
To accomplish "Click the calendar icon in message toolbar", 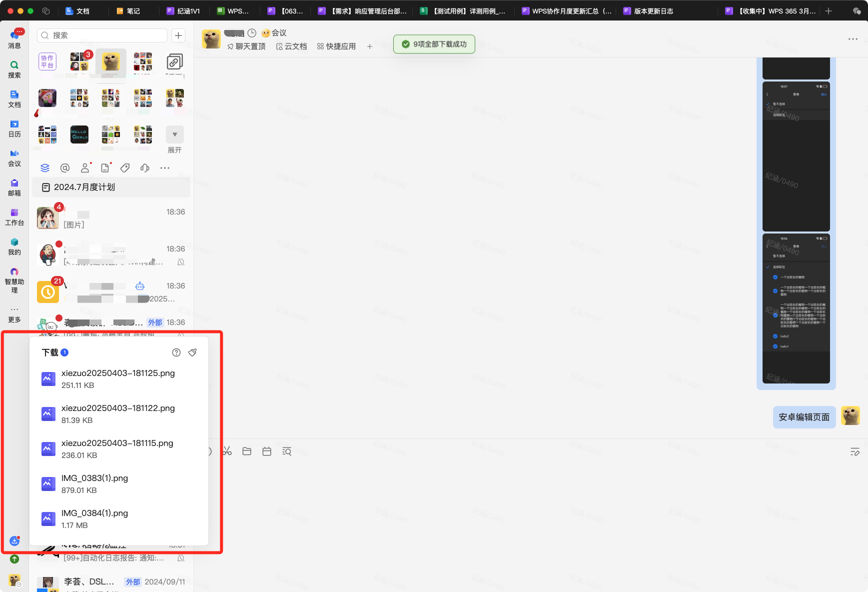I will (267, 451).
